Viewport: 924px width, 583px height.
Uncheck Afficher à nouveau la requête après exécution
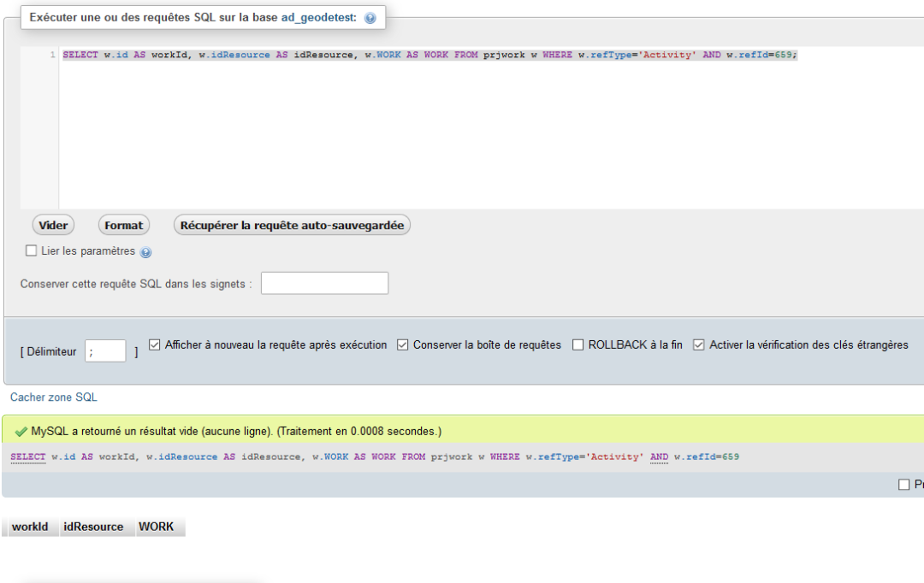155,345
